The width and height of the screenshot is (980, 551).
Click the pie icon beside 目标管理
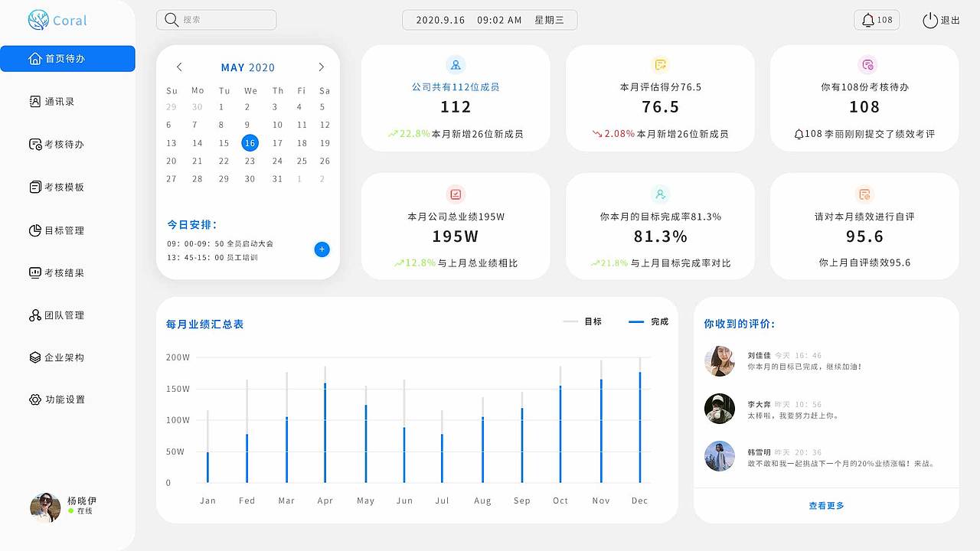pos(34,230)
